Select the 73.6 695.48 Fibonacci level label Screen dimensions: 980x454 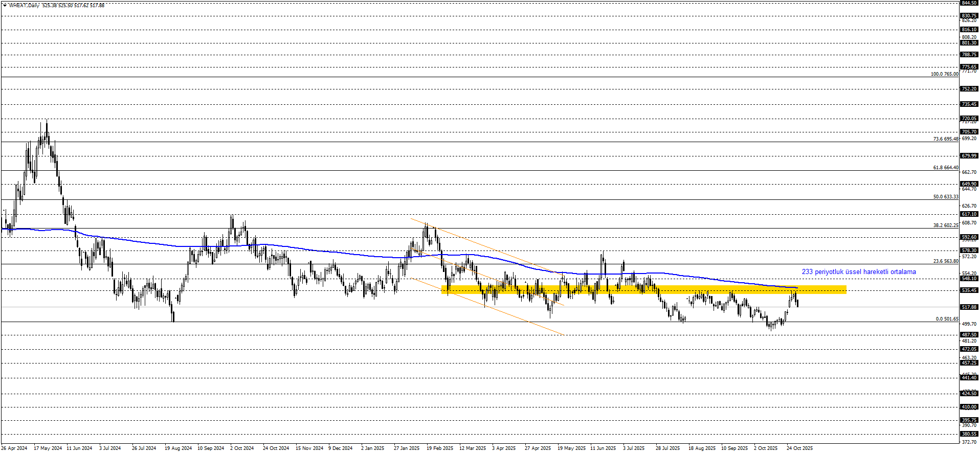[945, 139]
